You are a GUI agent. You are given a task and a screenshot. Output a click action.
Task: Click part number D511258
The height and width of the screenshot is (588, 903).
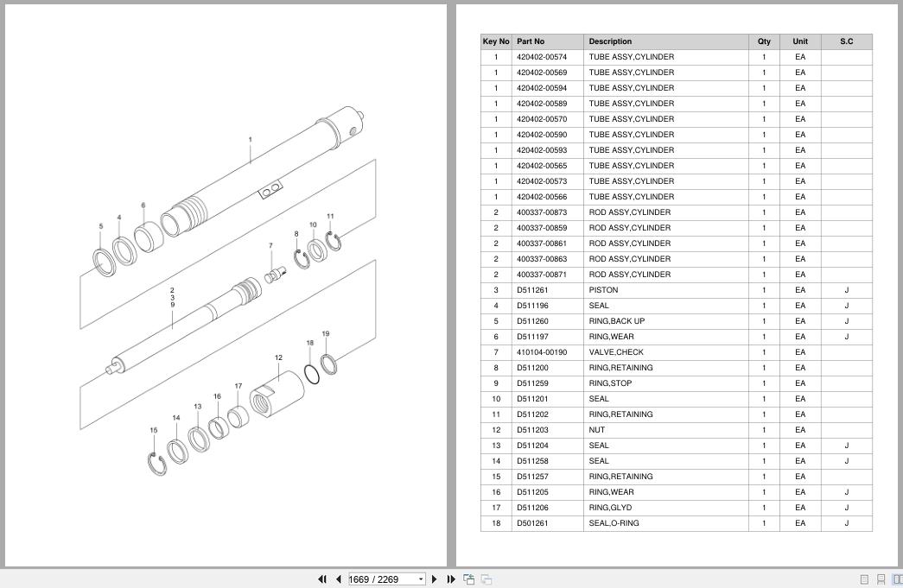pos(532,461)
